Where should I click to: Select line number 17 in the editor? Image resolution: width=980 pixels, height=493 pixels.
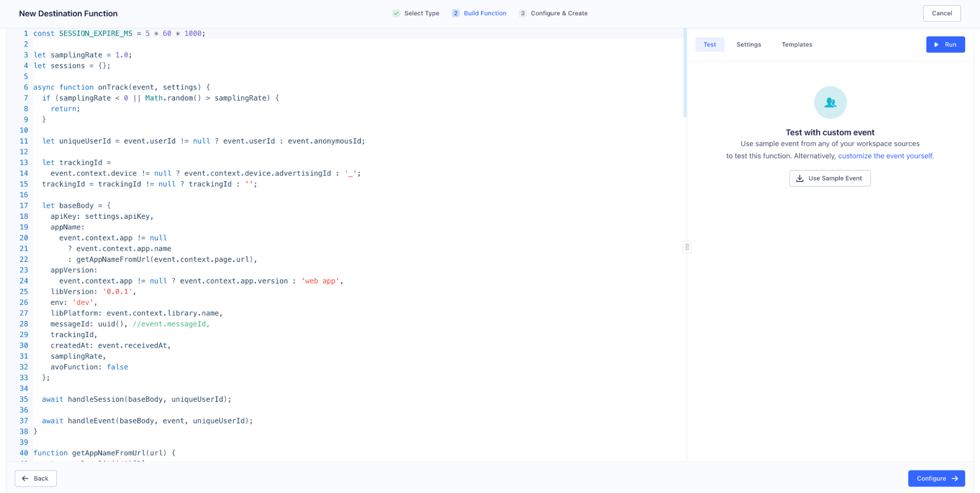pos(24,205)
